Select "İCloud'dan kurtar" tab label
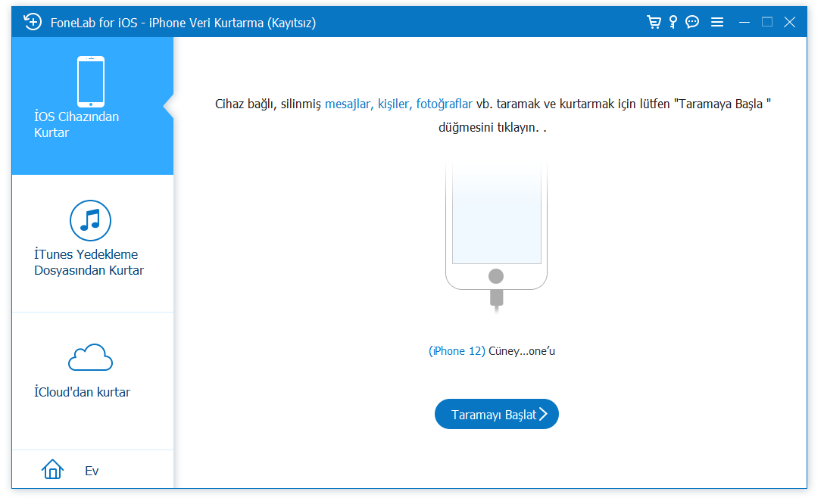The image size is (824, 504). [82, 392]
